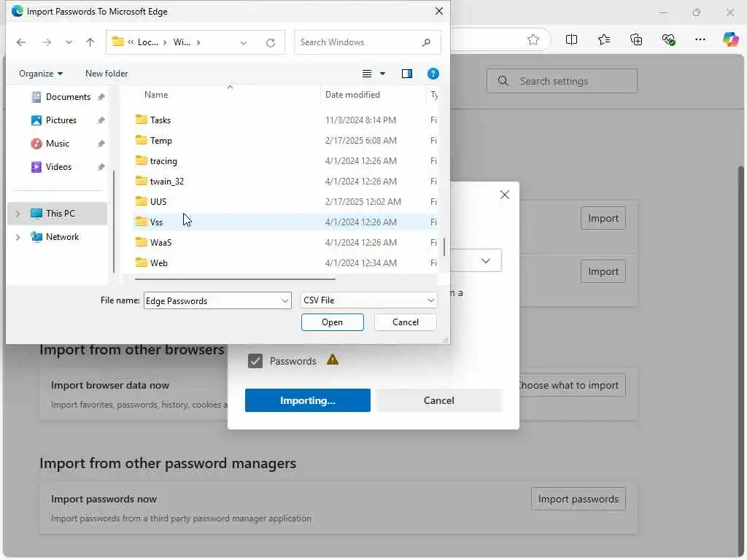Click the vertical file list scrollbar
The width and height of the screenshot is (747, 560).
click(x=444, y=246)
